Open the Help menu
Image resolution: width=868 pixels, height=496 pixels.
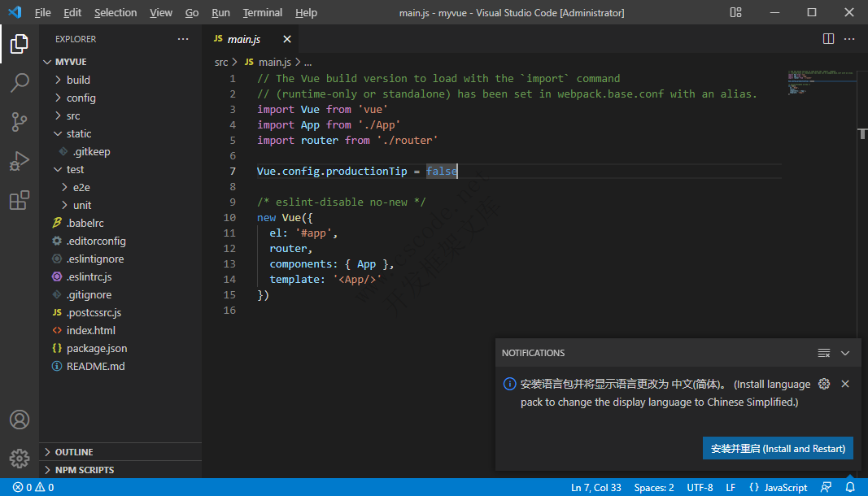click(306, 12)
